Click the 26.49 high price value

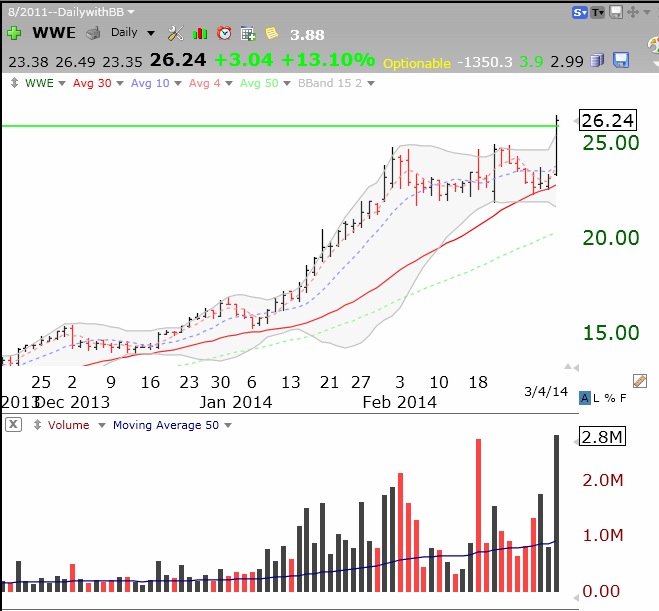click(76, 62)
